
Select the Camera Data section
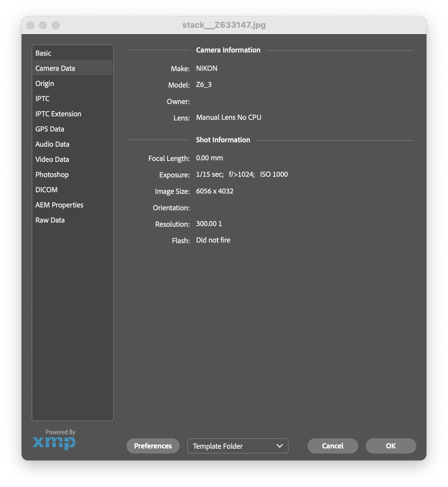click(x=72, y=68)
